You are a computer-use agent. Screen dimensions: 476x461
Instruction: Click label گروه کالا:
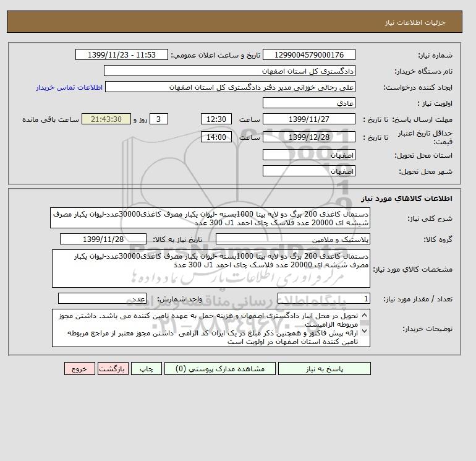[438, 239]
